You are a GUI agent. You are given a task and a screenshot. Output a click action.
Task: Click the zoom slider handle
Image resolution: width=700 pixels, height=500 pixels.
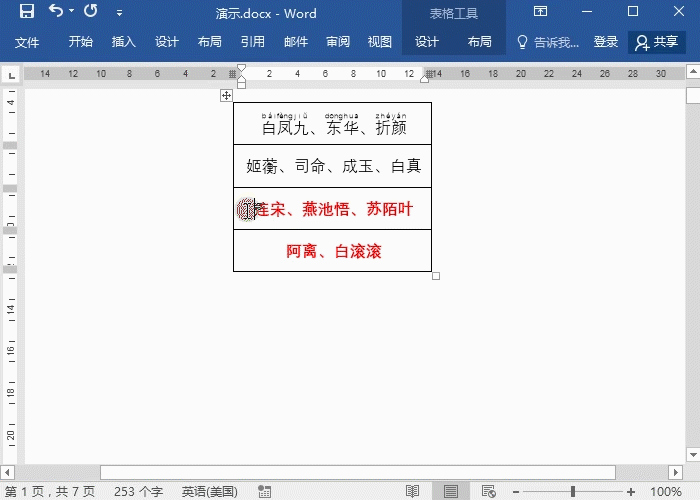pos(573,491)
